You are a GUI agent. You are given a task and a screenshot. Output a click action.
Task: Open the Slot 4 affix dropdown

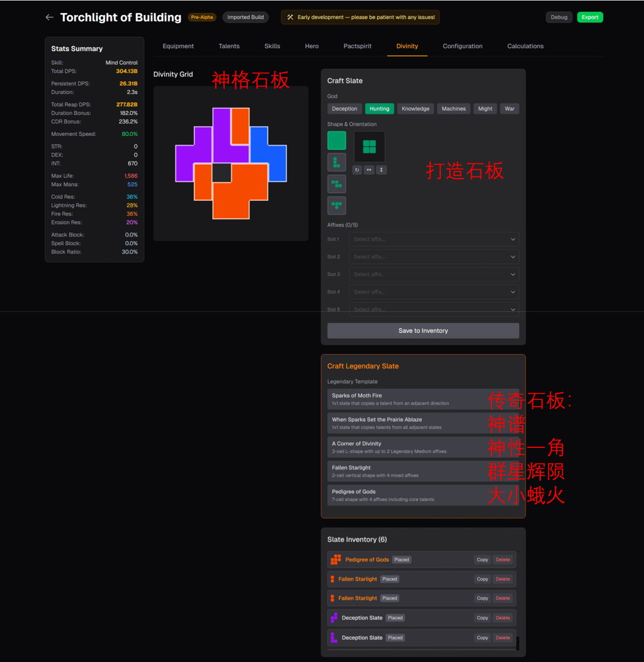pos(434,292)
